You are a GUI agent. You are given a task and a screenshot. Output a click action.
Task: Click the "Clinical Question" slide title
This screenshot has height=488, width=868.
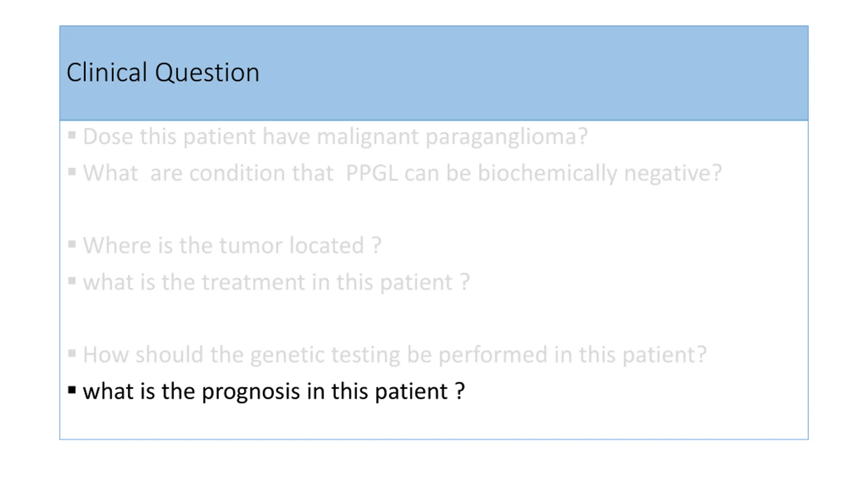tap(163, 73)
